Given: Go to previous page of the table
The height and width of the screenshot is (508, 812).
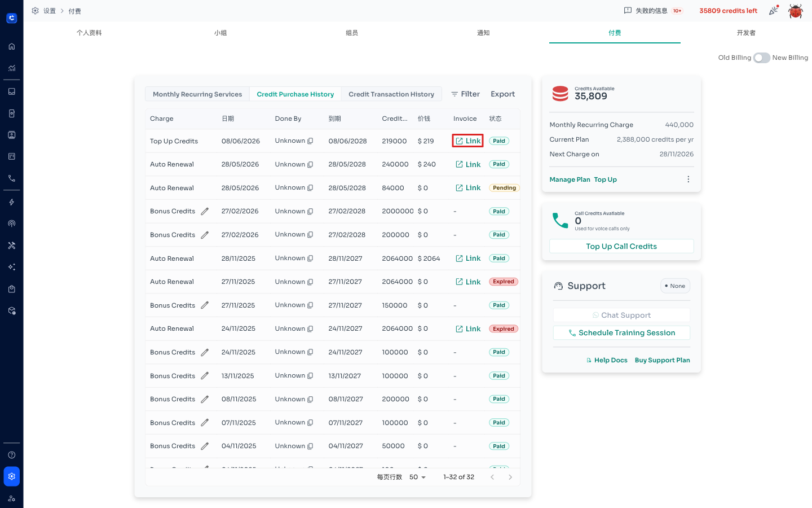Looking at the screenshot, I should (x=492, y=477).
